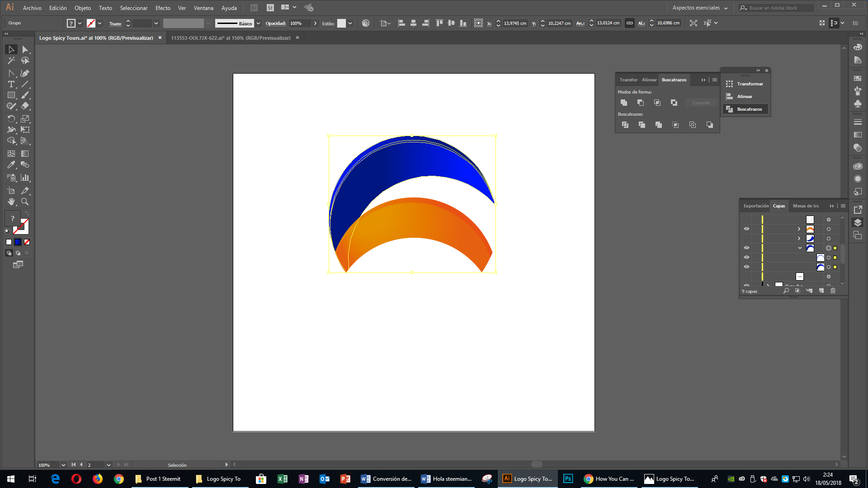Viewport: 868px width, 488px height.
Task: Open Aspectos esenciales workspace dropdown
Action: [700, 8]
